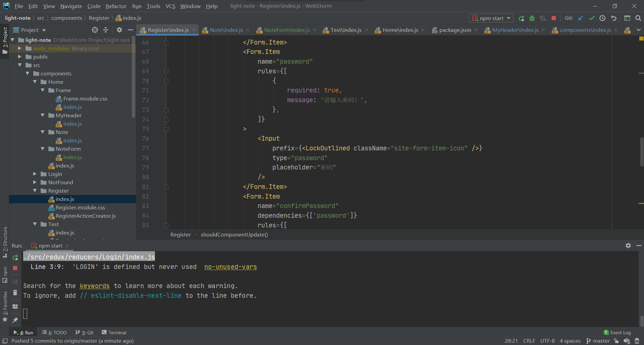Stop process in Run panel red square
The width and height of the screenshot is (644, 345).
pyautogui.click(x=15, y=268)
